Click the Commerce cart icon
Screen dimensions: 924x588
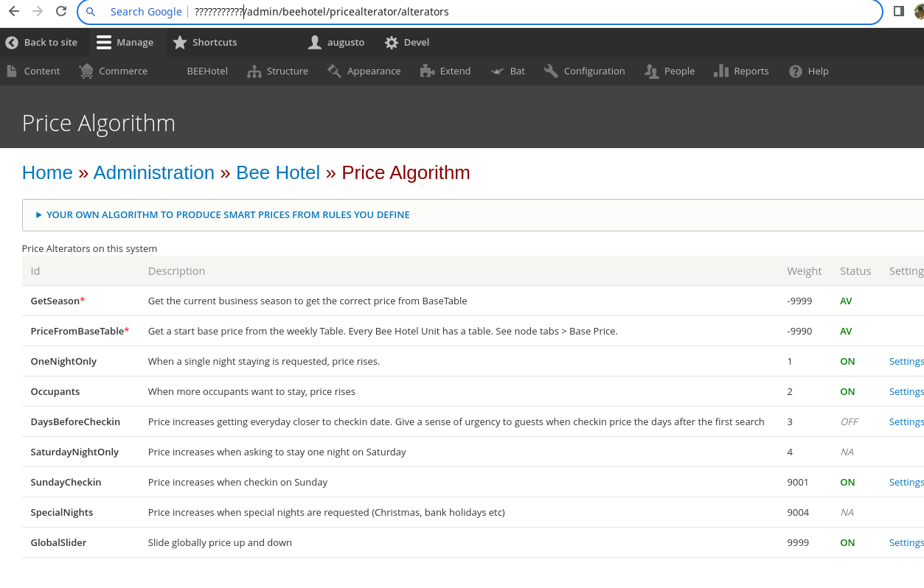click(x=86, y=71)
